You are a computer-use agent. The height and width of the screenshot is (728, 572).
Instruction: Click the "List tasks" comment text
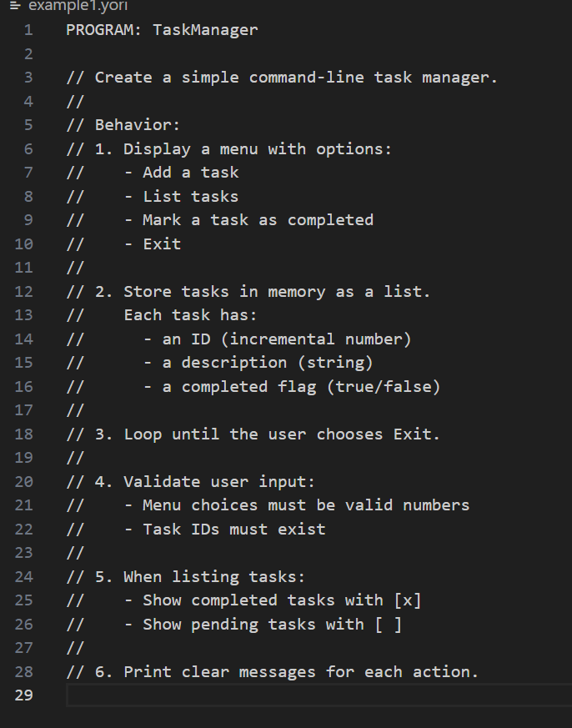click(x=190, y=197)
